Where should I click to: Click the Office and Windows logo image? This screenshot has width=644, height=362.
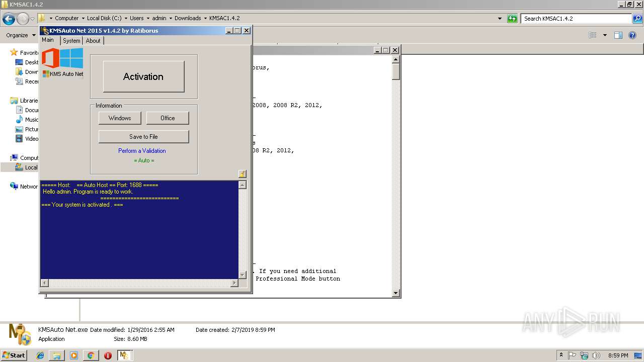pyautogui.click(x=62, y=58)
